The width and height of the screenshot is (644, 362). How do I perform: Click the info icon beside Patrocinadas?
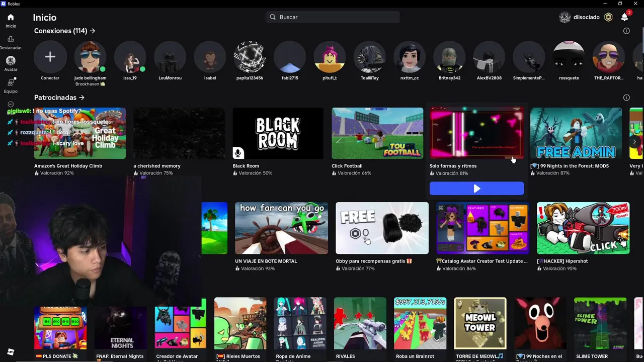coord(626,98)
